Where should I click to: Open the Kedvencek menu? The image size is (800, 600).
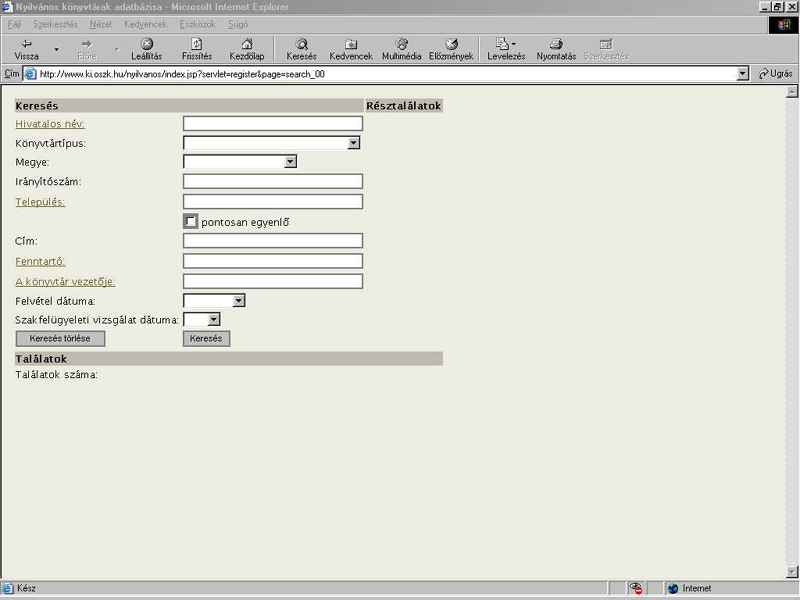click(x=145, y=24)
